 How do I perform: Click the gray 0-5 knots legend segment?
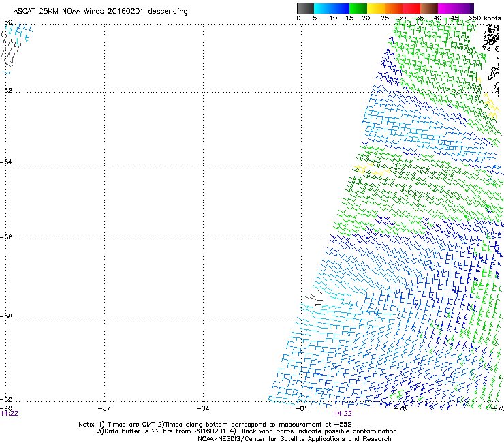click(x=305, y=8)
